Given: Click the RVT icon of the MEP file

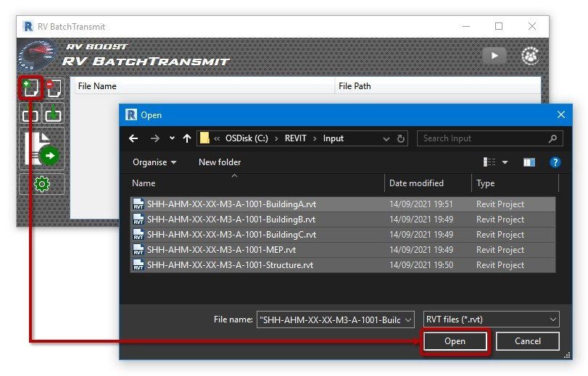Looking at the screenshot, I should pyautogui.click(x=138, y=250).
